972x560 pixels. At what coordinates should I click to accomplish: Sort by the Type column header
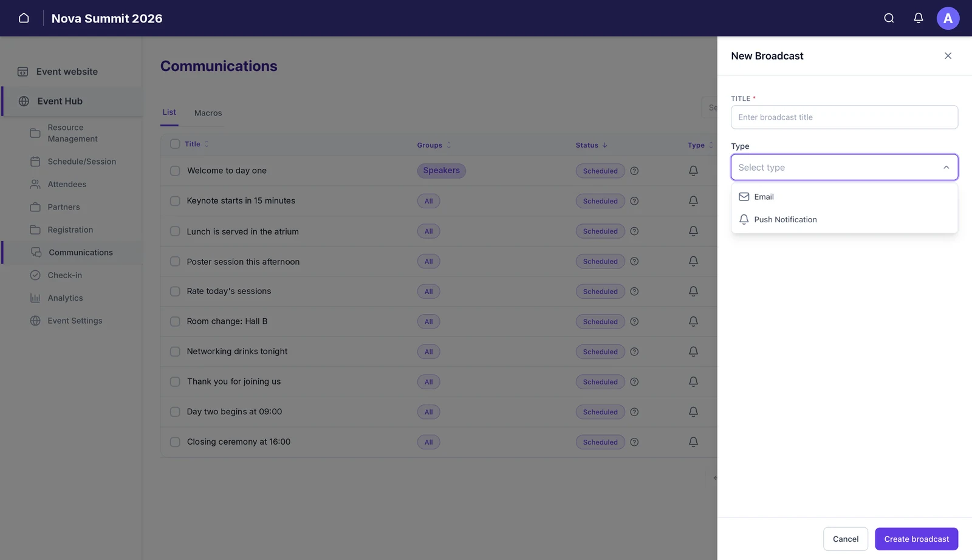coord(700,145)
